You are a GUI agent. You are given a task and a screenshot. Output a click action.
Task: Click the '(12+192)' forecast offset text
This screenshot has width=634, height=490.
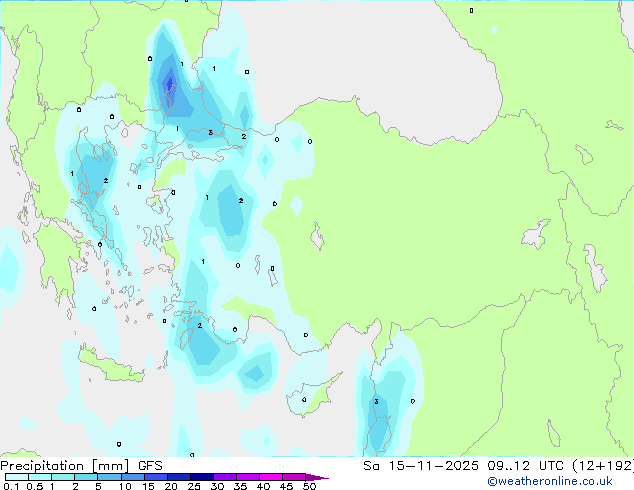click(x=603, y=466)
